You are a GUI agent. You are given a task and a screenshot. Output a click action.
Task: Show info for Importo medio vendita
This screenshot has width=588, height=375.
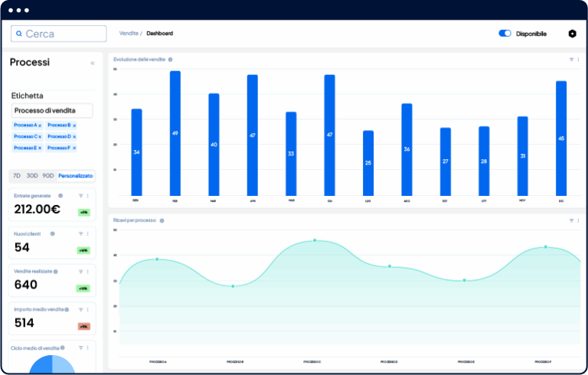pos(67,310)
